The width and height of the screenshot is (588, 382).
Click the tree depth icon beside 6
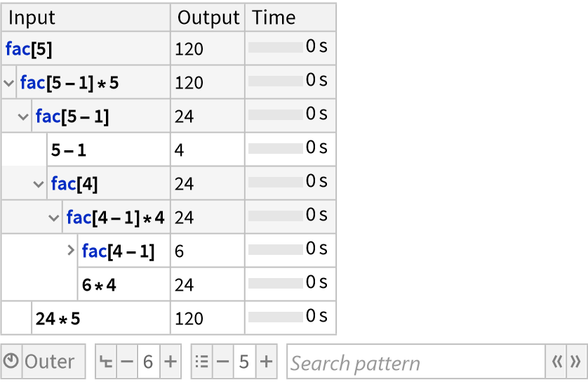coord(106,362)
